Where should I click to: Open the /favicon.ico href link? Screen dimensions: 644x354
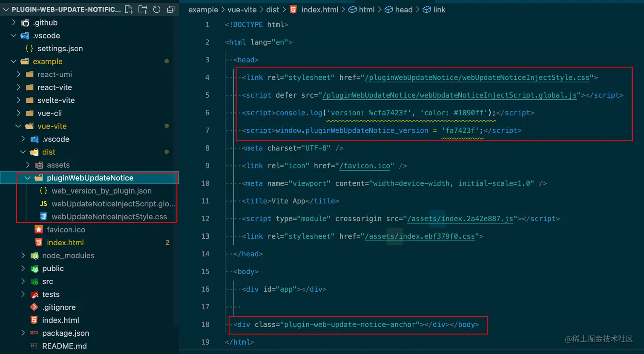365,166
